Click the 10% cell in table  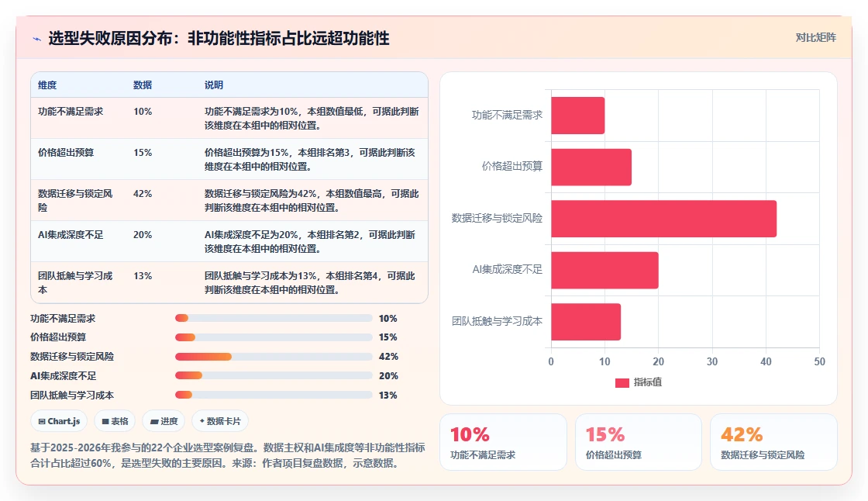pyautogui.click(x=143, y=112)
